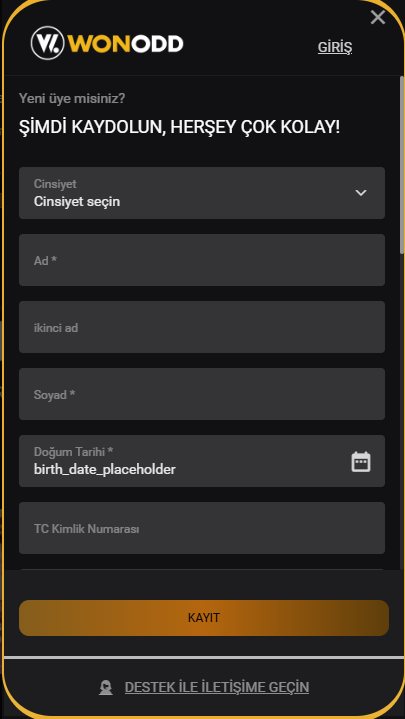Expand the chevron arrow in the Cinsiyet field
The height and width of the screenshot is (719, 405).
coord(361,193)
